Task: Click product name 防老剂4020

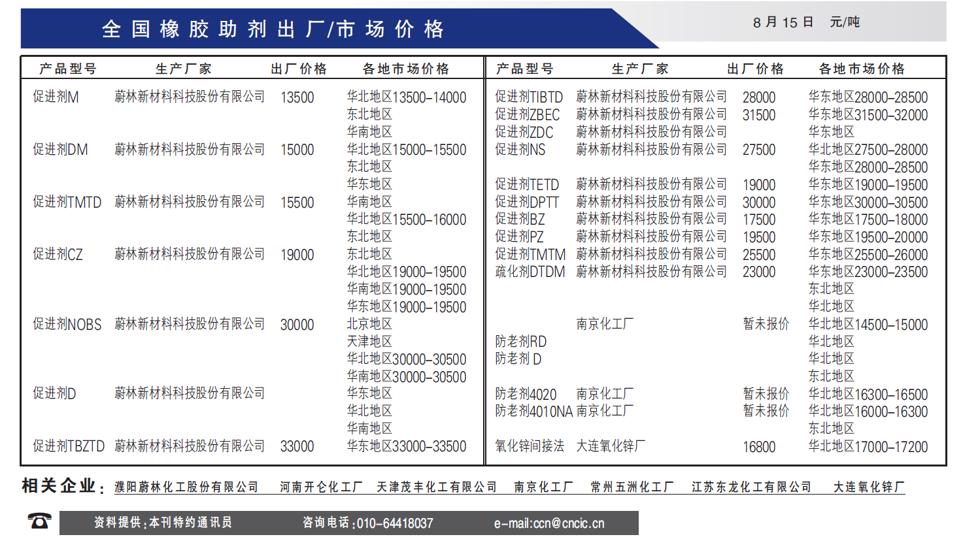Action: pyautogui.click(x=526, y=395)
